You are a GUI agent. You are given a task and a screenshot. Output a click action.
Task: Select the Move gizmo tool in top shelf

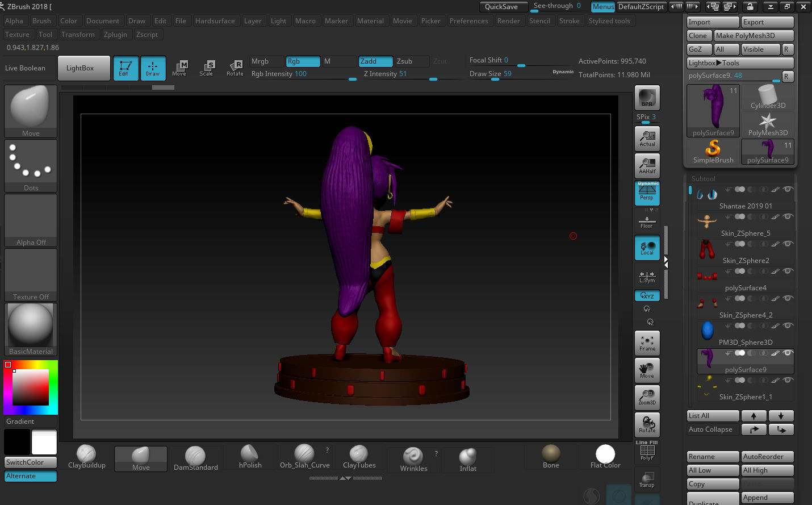coord(180,68)
